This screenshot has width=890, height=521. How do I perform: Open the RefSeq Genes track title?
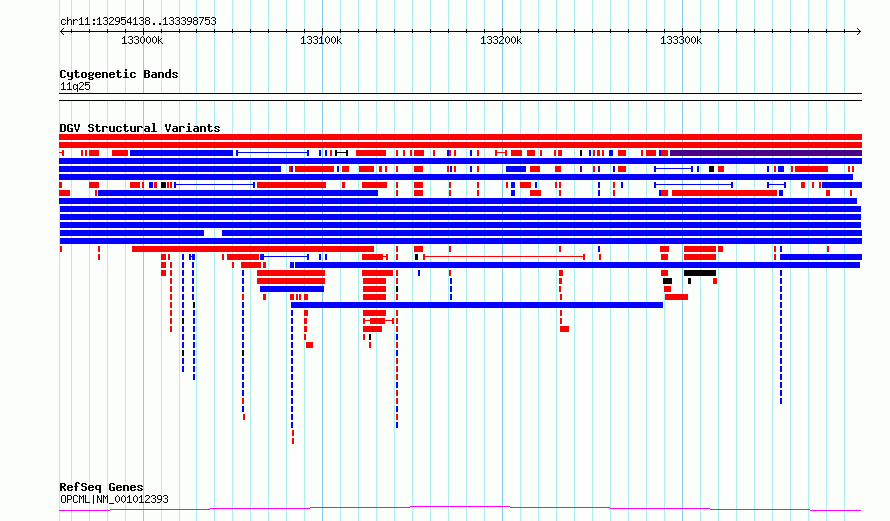coord(101,487)
